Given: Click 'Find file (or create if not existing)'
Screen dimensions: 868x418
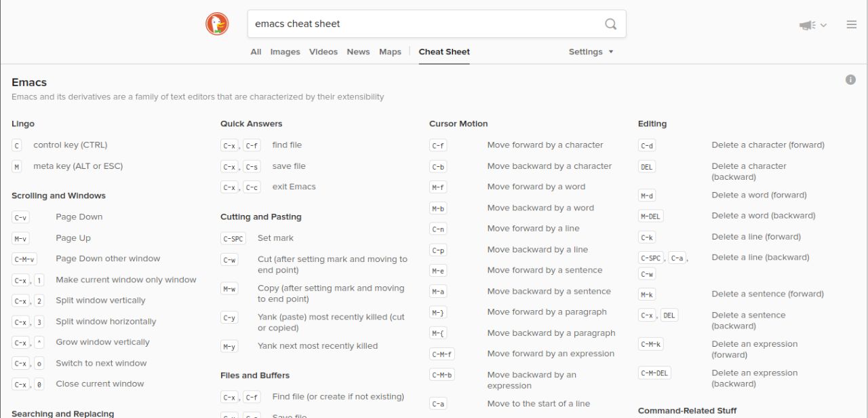Looking at the screenshot, I should [338, 396].
